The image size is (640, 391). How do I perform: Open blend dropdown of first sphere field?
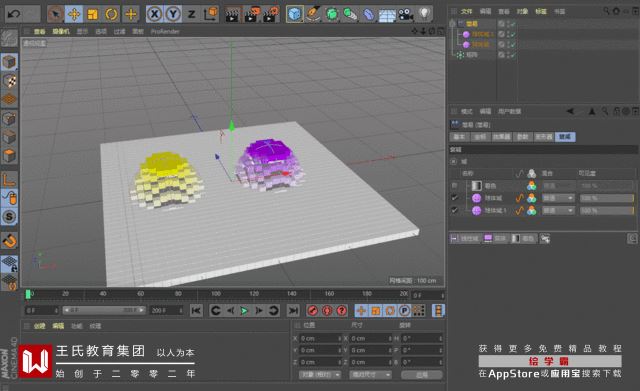click(x=558, y=198)
